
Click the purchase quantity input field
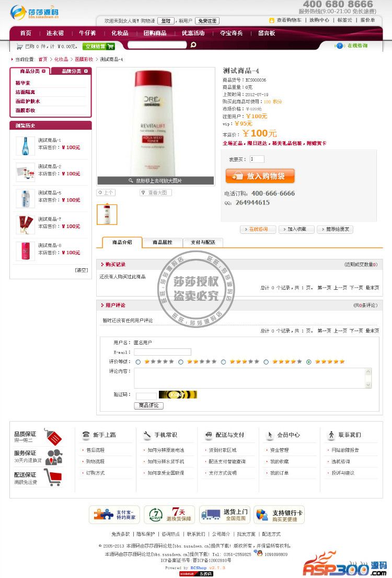(x=257, y=159)
